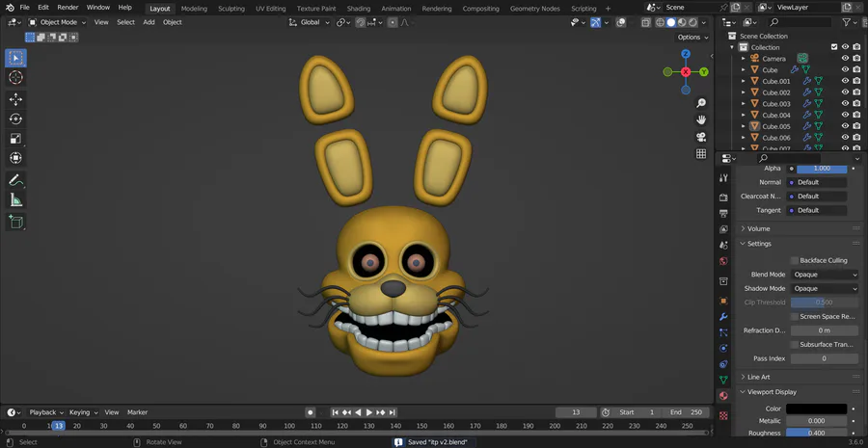Click the Tangent Default socket button
The height and width of the screenshot is (448, 868).
click(817, 211)
